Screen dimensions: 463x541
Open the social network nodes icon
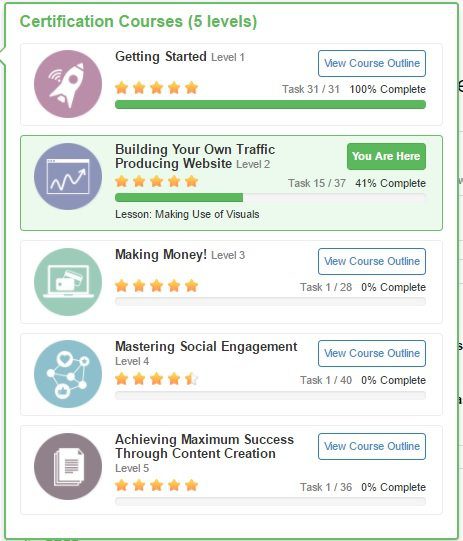68,374
